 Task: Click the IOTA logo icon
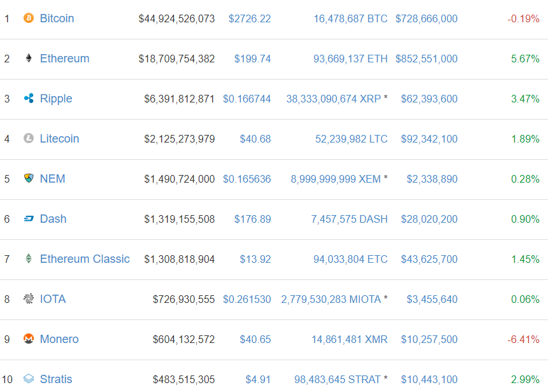[x=29, y=298]
